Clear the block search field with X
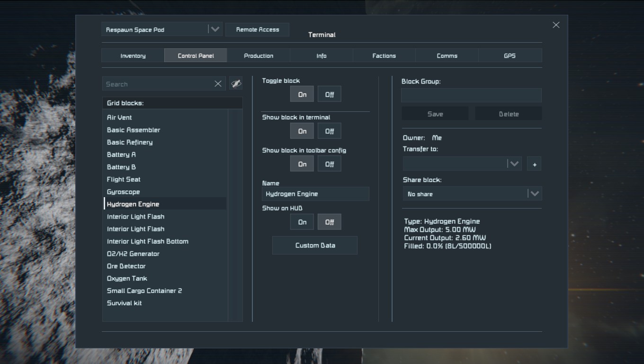The image size is (644, 364). tap(218, 84)
